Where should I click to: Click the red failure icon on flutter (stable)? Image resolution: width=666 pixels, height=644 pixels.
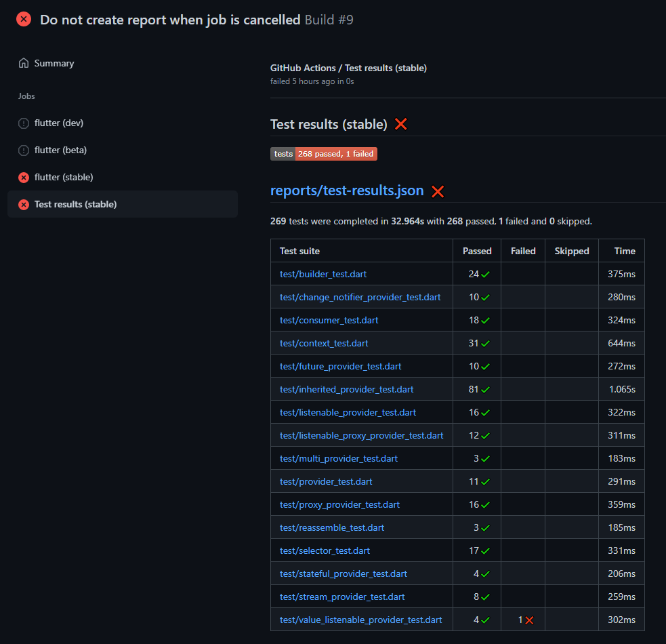(24, 177)
